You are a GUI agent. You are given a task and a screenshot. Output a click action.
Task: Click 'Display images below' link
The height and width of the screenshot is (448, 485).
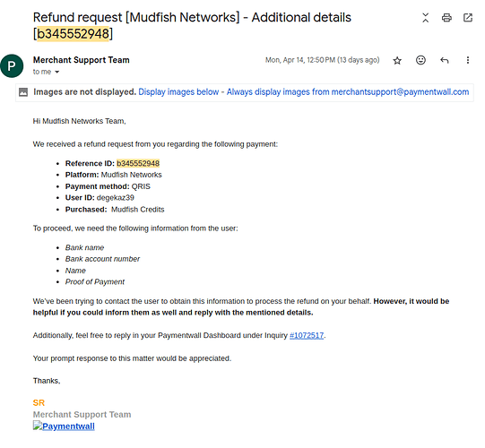pos(178,91)
